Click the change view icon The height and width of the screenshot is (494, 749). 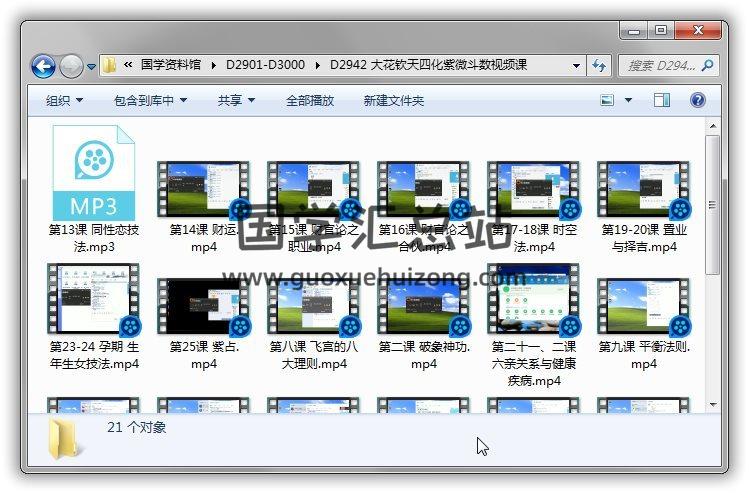pyautogui.click(x=607, y=100)
